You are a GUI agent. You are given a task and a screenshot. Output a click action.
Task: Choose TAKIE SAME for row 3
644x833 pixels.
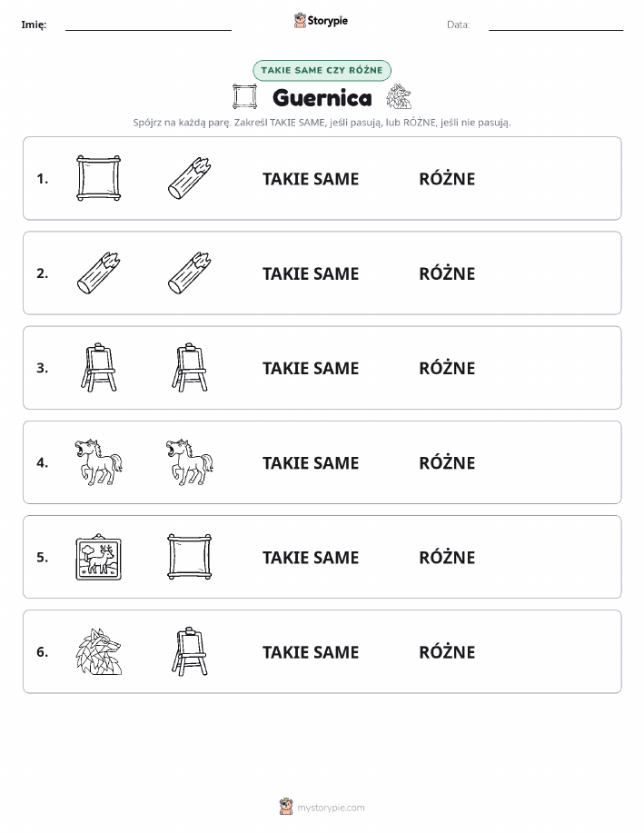click(x=311, y=368)
